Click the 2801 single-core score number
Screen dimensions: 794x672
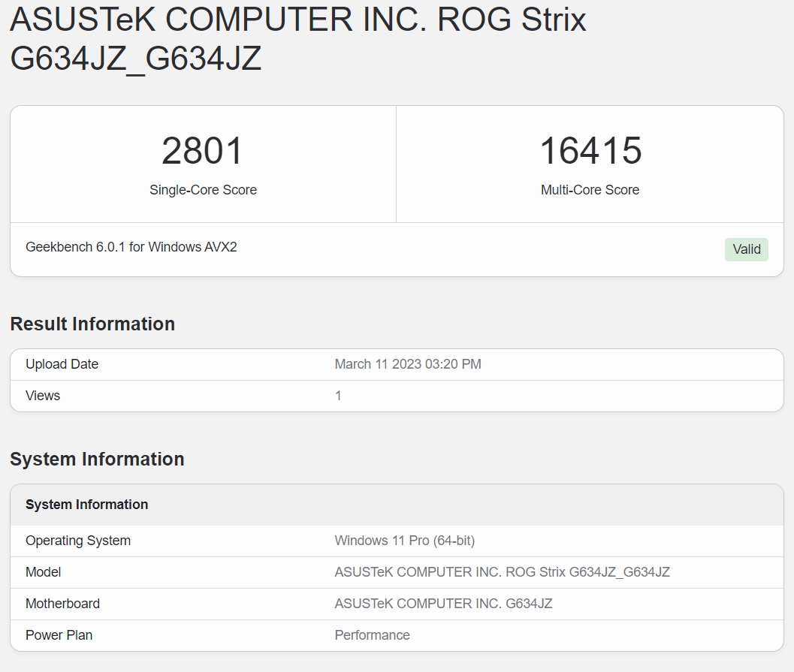tap(203, 151)
